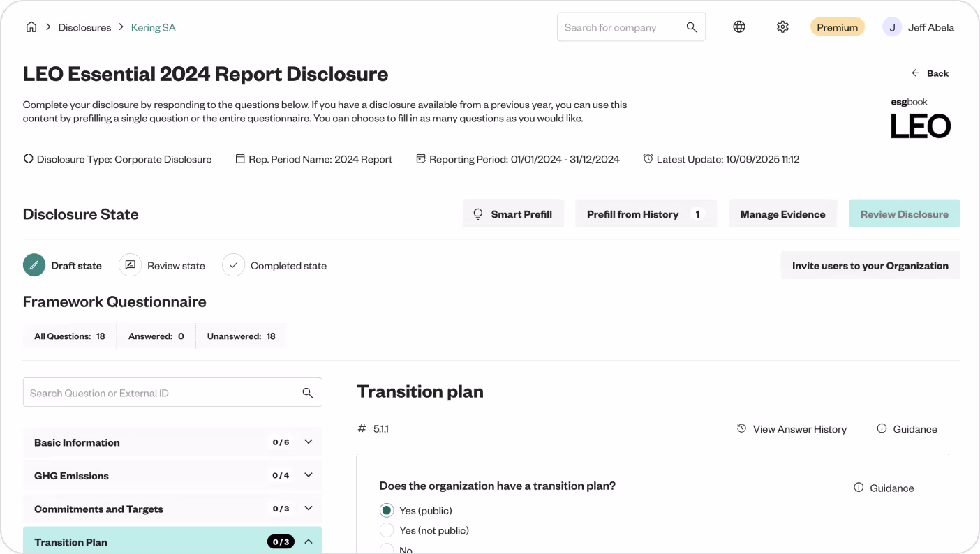Click the Kering SA breadcrumb link
Image resolution: width=980 pixels, height=554 pixels.
pos(154,27)
